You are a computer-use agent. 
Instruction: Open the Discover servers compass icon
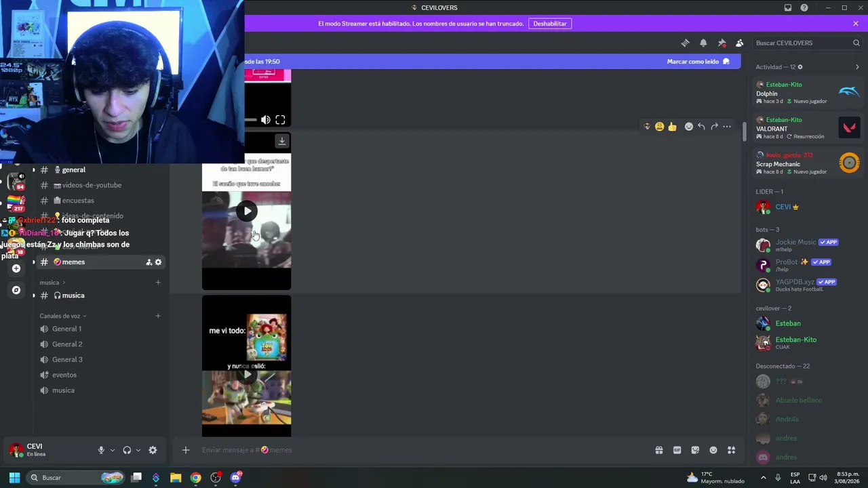[x=16, y=290]
